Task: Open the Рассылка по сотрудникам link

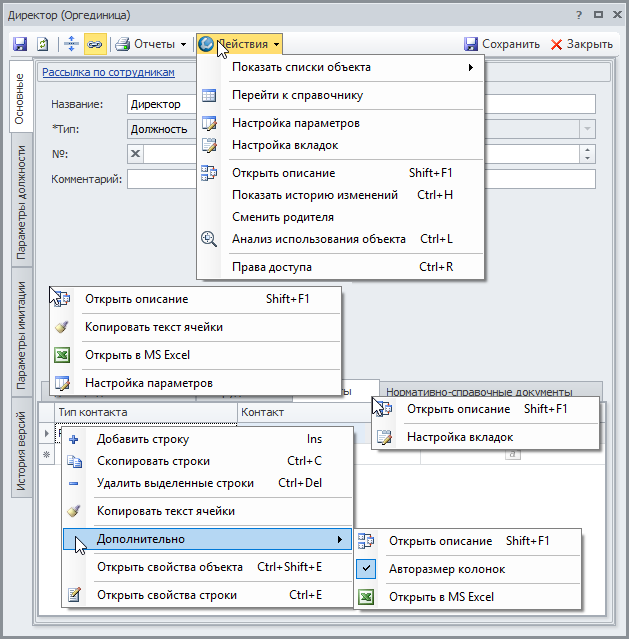Action: (x=108, y=72)
